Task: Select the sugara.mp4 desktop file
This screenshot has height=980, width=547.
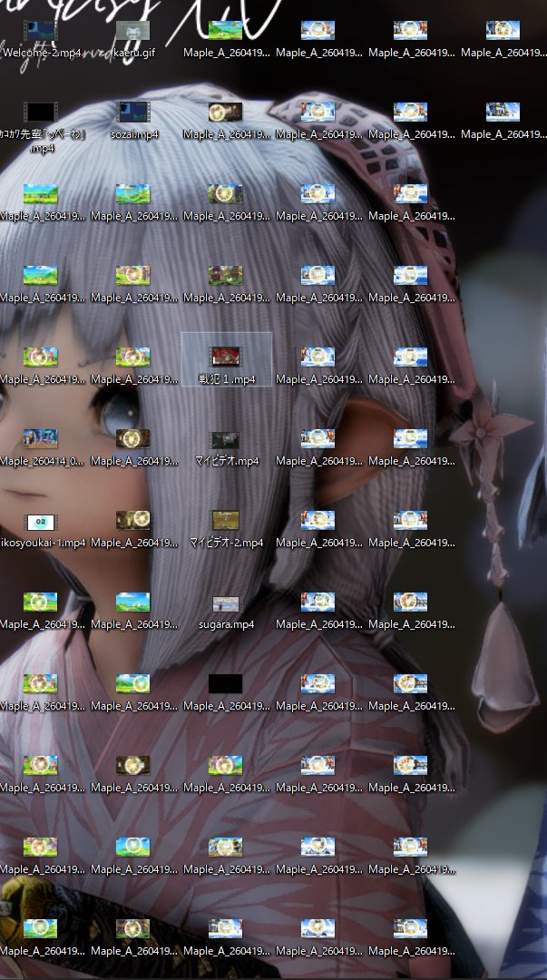Action: (x=226, y=612)
